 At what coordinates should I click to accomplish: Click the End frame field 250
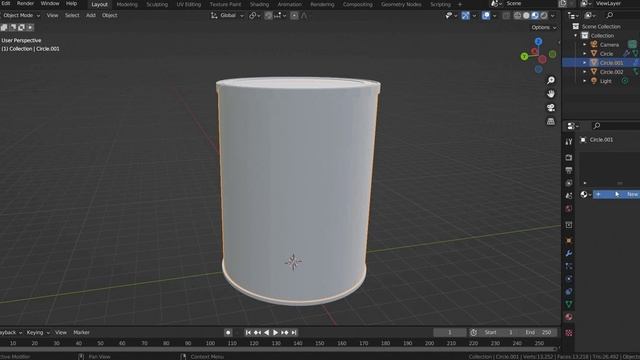coord(538,333)
